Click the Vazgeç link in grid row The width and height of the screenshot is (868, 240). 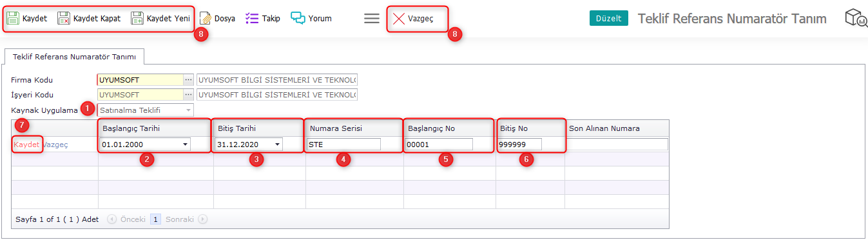point(55,145)
